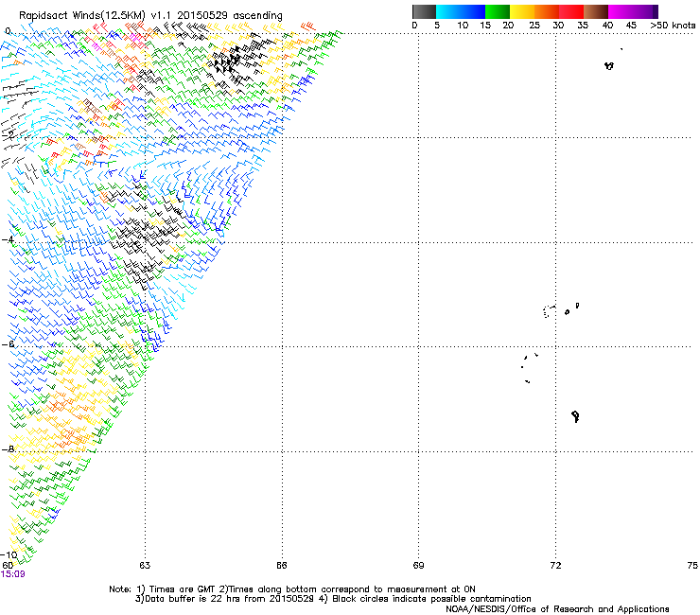Click the latitude label '-4'
This screenshot has height=615, width=700.
pyautogui.click(x=8, y=240)
